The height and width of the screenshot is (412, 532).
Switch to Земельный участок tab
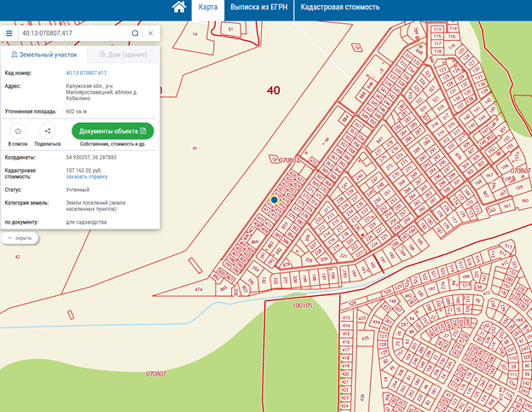[41, 55]
